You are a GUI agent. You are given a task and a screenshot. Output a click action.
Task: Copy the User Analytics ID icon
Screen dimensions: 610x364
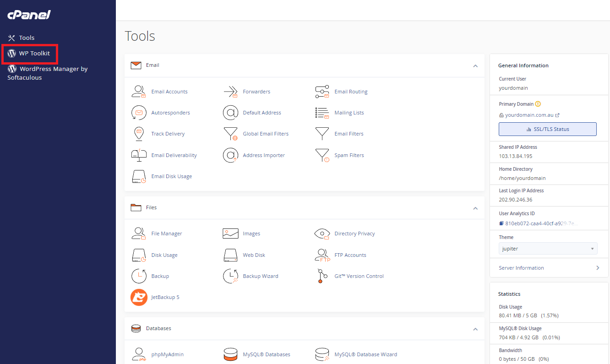(x=501, y=223)
